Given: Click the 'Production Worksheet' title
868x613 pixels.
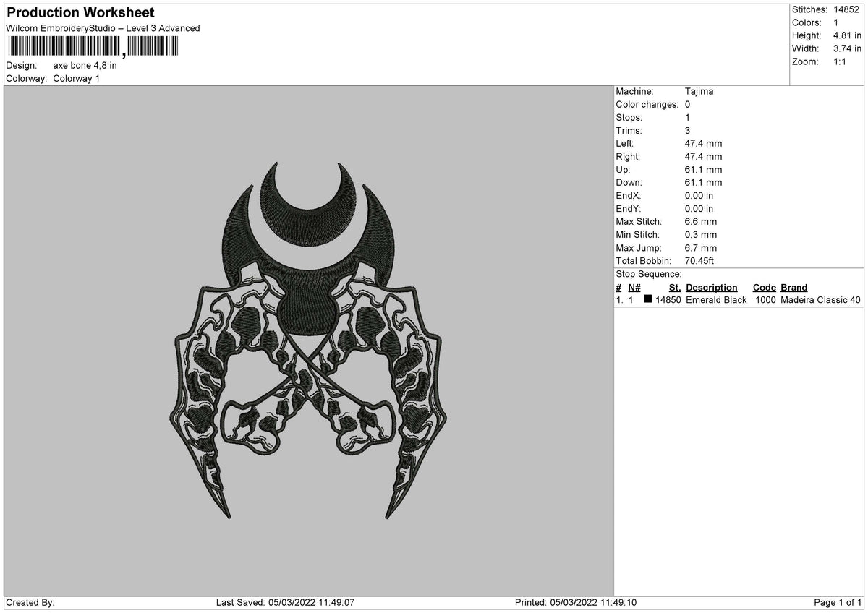Looking at the screenshot, I should click(80, 12).
